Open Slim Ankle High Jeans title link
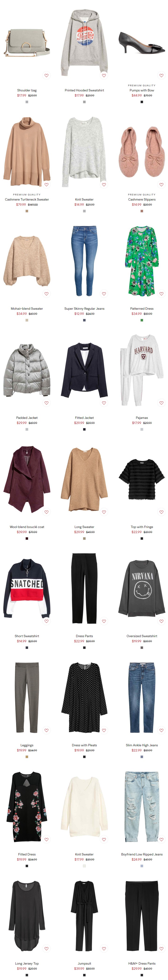This screenshot has height=980, width=168. [142, 745]
